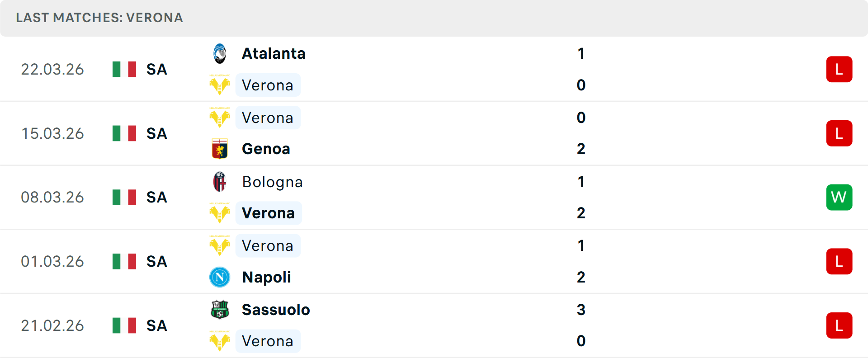Screen dimensions: 868x358
Task: Click the L badge for Sassuolo match
Action: coord(839,325)
